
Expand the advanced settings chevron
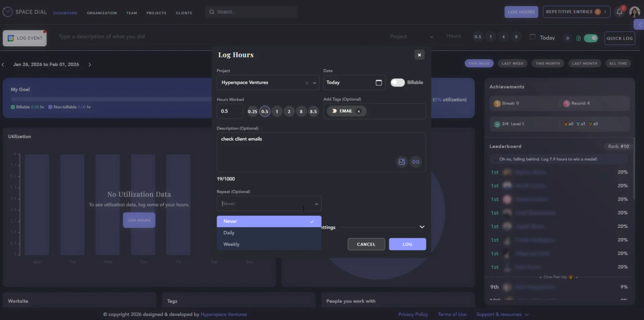(x=422, y=227)
